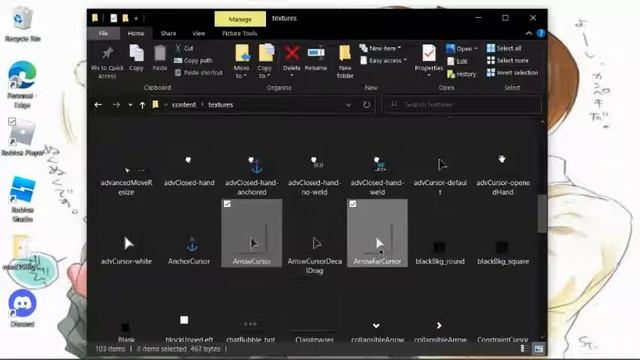The image size is (640, 360).
Task: Click the forward navigation arrow
Action: [116, 105]
